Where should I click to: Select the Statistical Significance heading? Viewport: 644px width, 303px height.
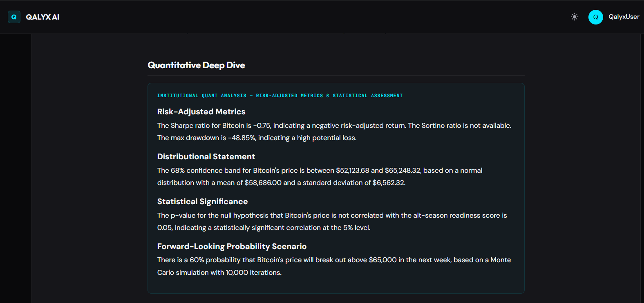coord(202,201)
